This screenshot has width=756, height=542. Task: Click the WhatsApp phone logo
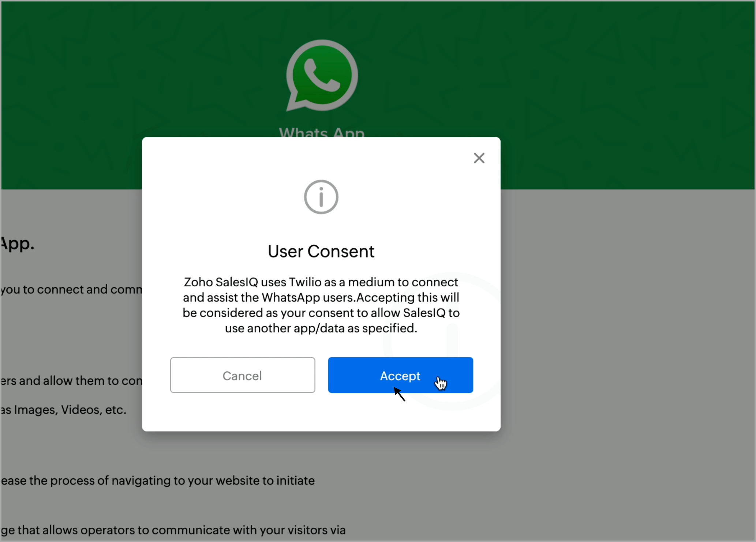pyautogui.click(x=322, y=76)
